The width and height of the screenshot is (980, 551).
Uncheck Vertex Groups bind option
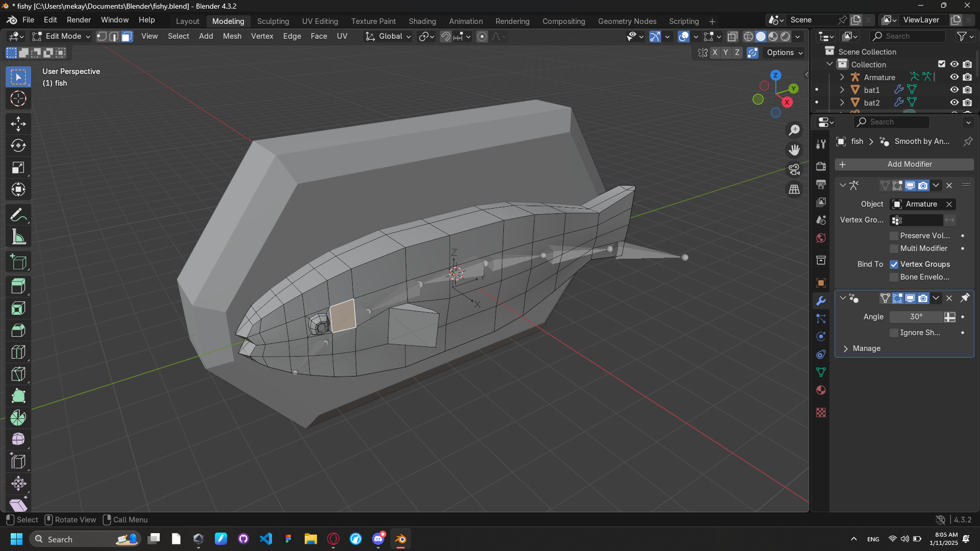point(894,264)
